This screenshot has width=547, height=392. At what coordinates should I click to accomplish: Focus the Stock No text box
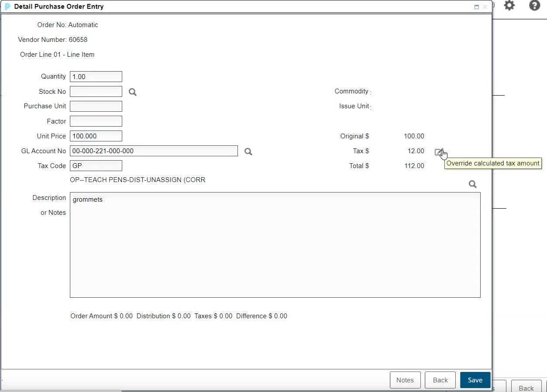(96, 92)
